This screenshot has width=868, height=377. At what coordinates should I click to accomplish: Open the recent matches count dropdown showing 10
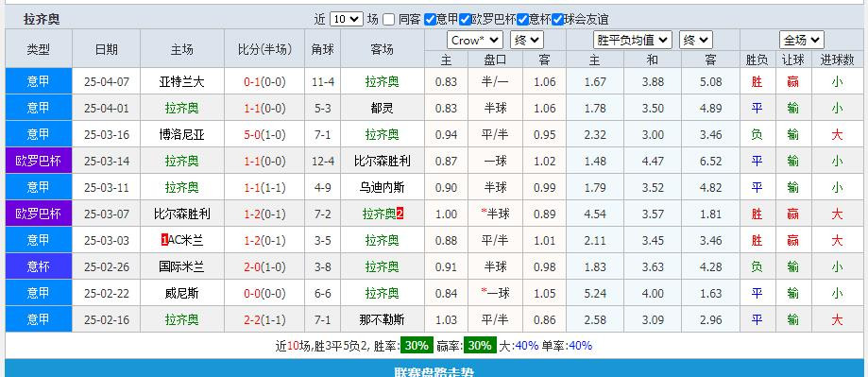coord(347,20)
